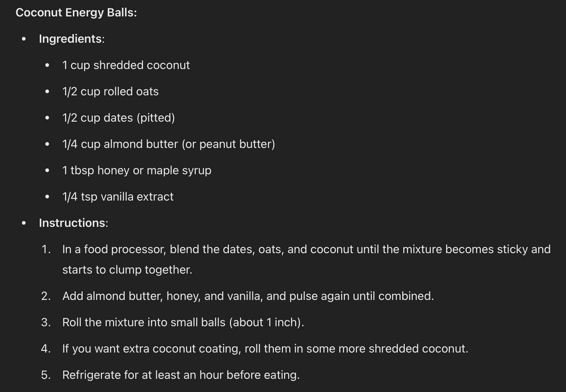
Task: Select the rolled oats ingredient line
Action: 110,91
